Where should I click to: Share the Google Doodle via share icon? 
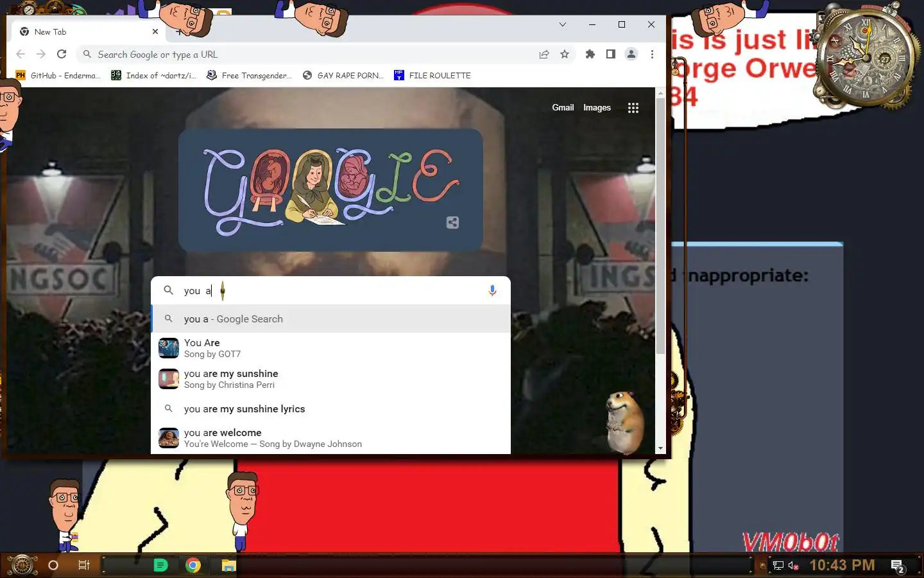pos(452,223)
